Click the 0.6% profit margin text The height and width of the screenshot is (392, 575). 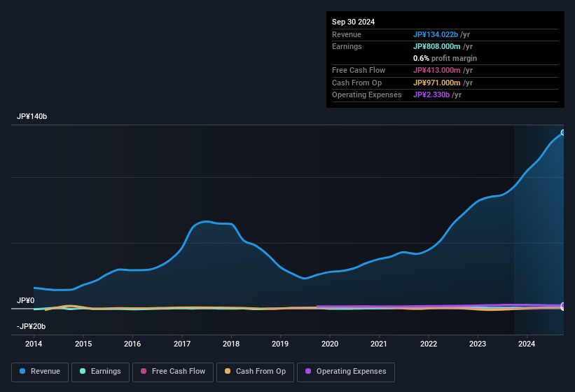click(x=445, y=58)
